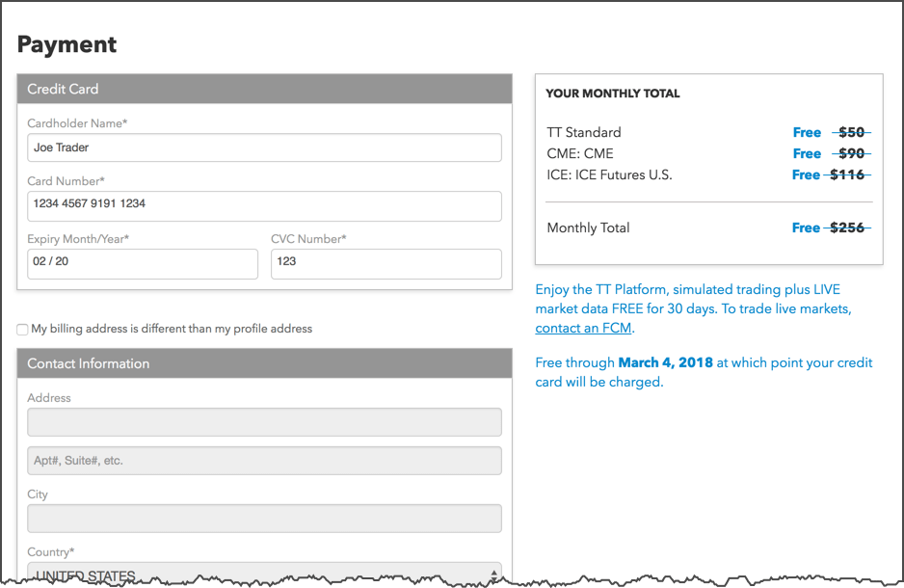Click the billing address different label text
The height and width of the screenshot is (588, 904).
(172, 329)
